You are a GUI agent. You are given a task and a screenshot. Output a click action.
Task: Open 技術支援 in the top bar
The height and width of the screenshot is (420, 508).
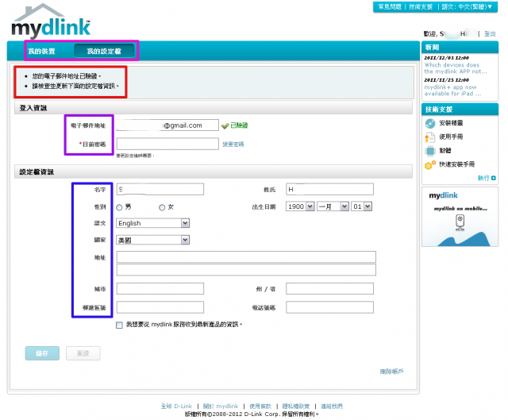421,7
